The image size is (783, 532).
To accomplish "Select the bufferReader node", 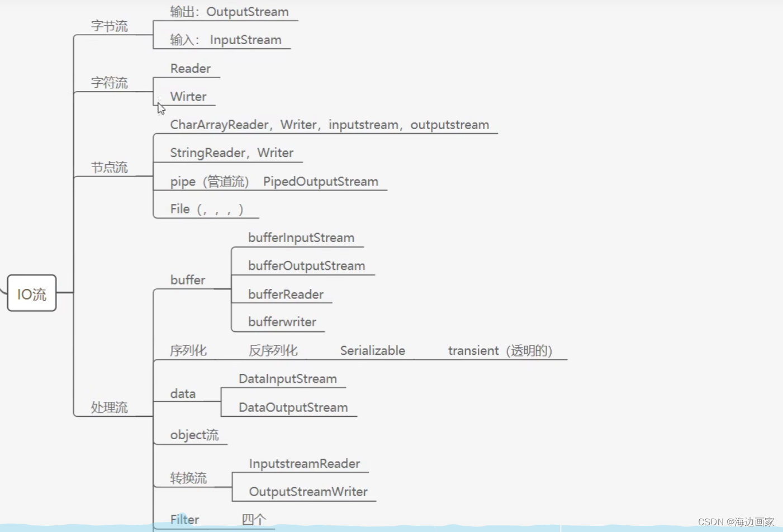I will [286, 294].
